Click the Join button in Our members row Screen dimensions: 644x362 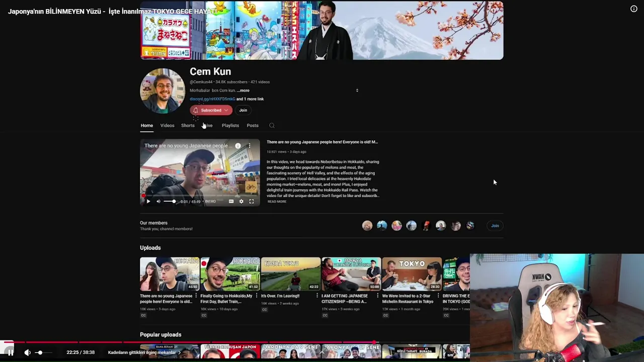pos(495,226)
